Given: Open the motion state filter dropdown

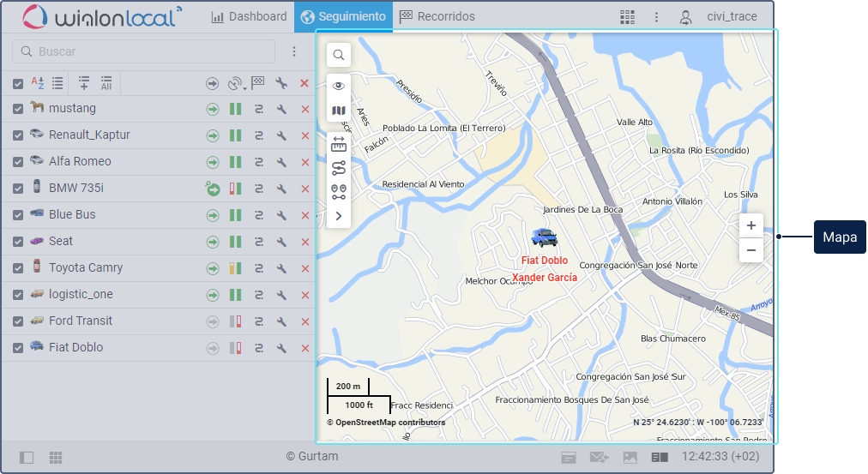Looking at the screenshot, I should 237,84.
